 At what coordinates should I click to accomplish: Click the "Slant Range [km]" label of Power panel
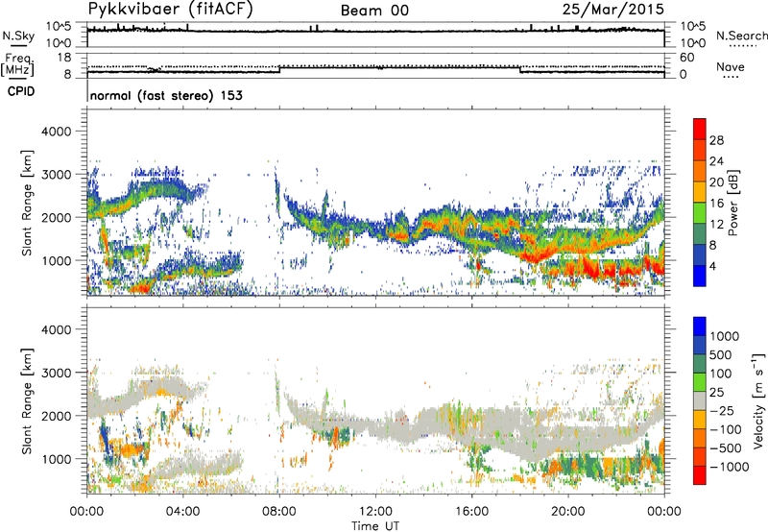point(27,203)
